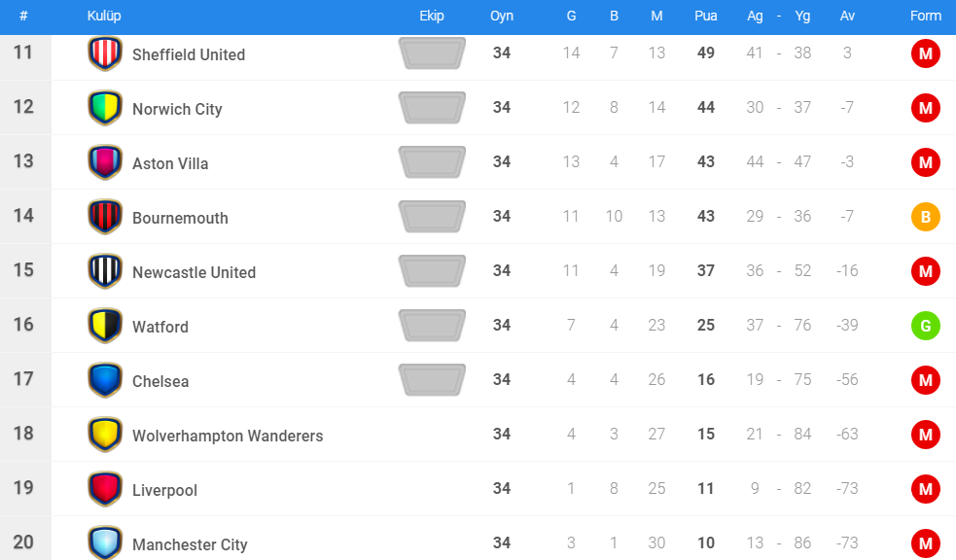Click the Av goal difference header
956x560 pixels.
[847, 17]
